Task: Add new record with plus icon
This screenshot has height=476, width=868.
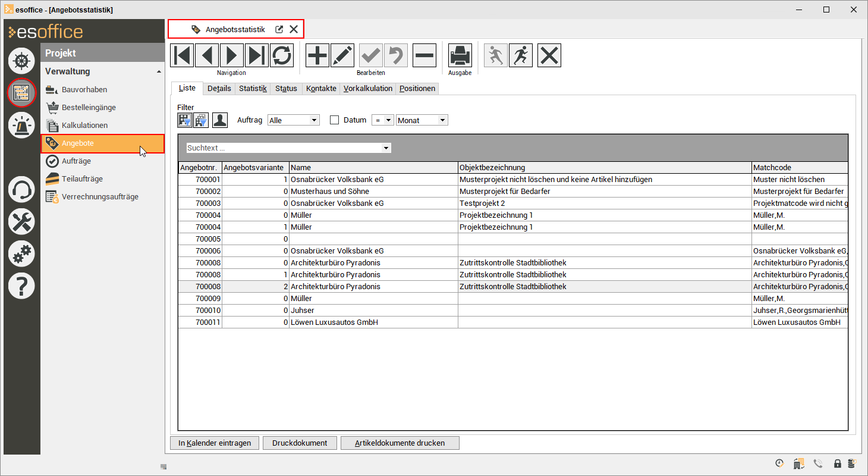Action: coord(317,55)
